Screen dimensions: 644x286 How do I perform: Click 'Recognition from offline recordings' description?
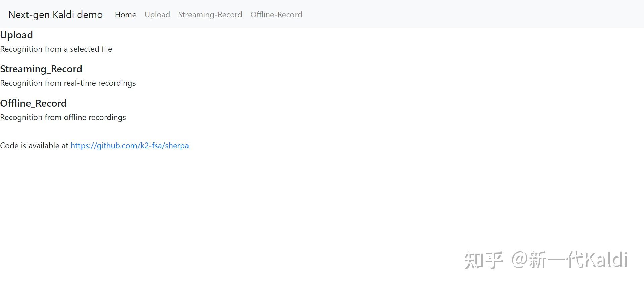coord(63,117)
